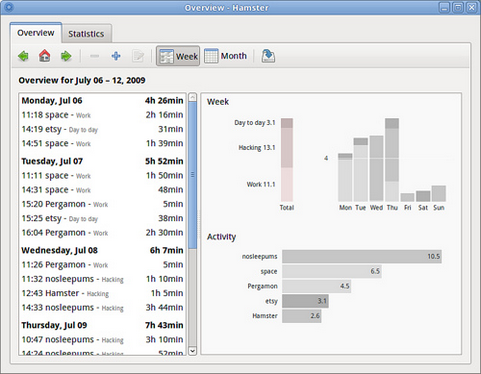Click the remove activity minus icon
Screen dimensions: 481x374
click(94, 56)
